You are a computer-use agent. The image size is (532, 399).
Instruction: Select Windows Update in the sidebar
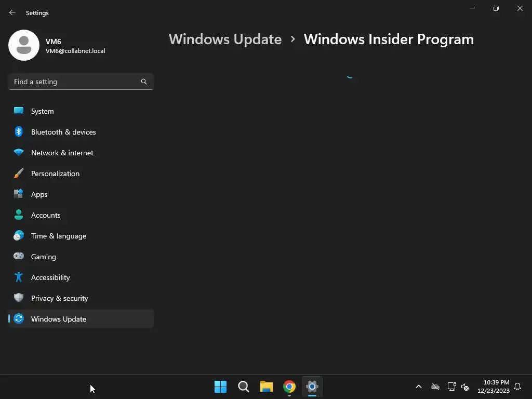tap(81, 319)
